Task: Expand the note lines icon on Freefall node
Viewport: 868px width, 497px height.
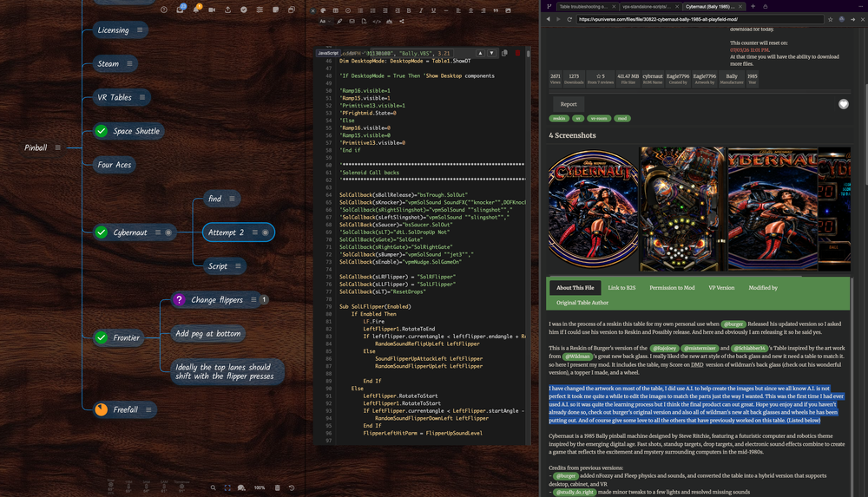Action: [148, 409]
